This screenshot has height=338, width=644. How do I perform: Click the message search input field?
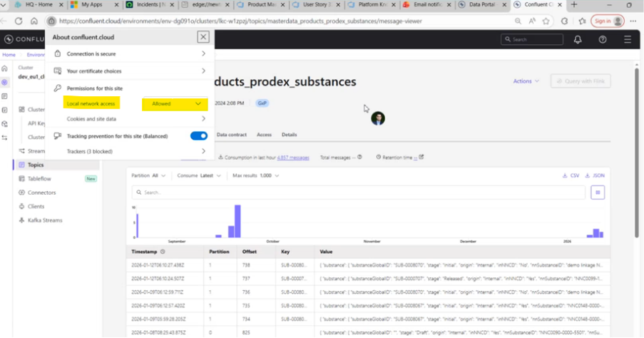358,193
